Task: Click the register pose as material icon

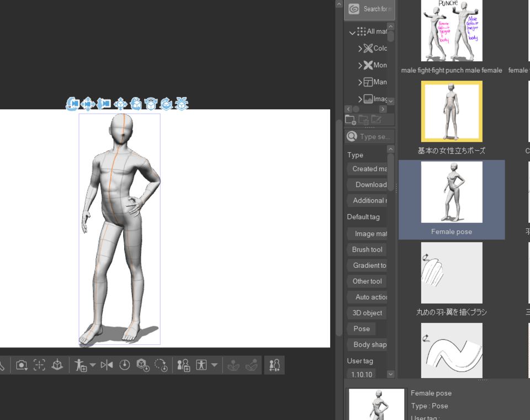Action: coord(81,365)
